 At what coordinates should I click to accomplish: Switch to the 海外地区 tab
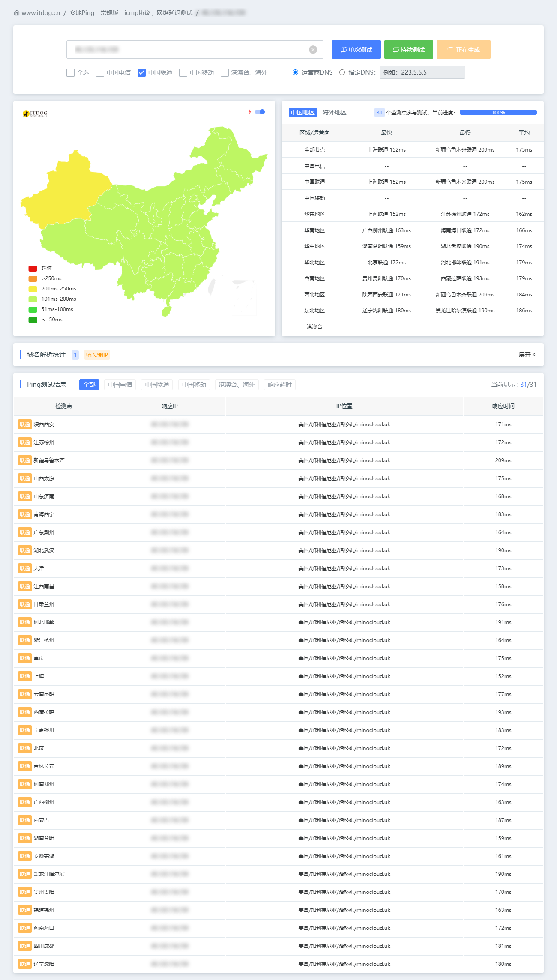pyautogui.click(x=334, y=112)
